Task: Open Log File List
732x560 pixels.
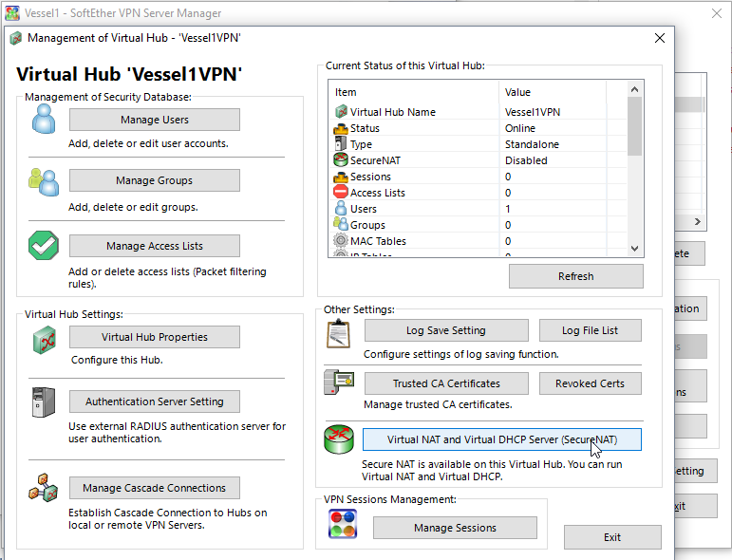Action: click(x=591, y=330)
